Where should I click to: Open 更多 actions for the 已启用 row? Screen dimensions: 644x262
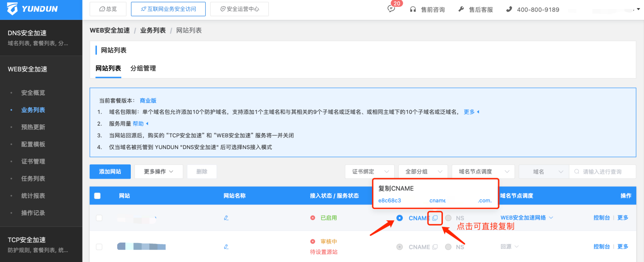click(x=623, y=218)
